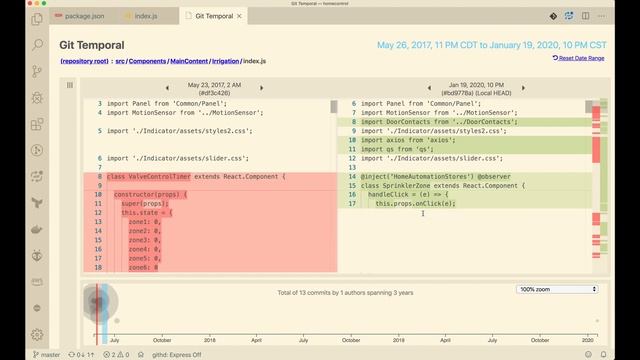This screenshot has height=360, width=640.
Task: Click the blue sync icon in editor title bar
Action: (569, 16)
